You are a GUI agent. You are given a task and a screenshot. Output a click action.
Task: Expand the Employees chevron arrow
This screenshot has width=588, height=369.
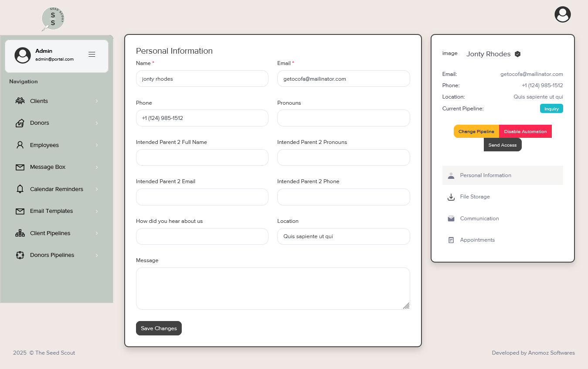point(97,145)
